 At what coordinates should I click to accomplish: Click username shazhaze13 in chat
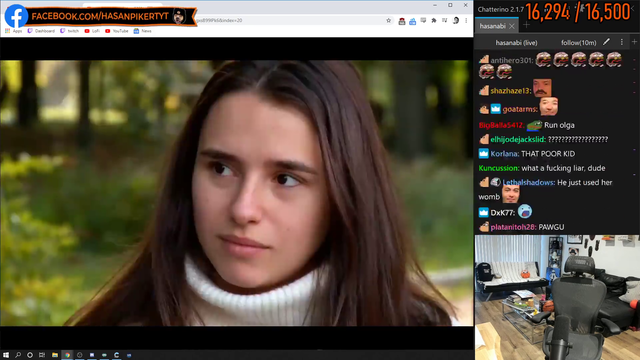click(x=510, y=91)
